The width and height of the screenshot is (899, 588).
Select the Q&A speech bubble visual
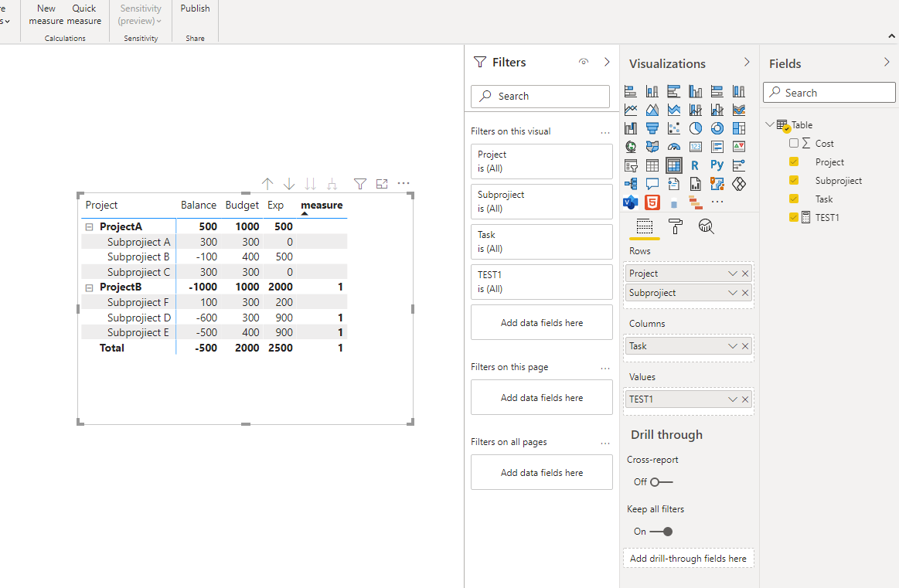[x=652, y=184]
